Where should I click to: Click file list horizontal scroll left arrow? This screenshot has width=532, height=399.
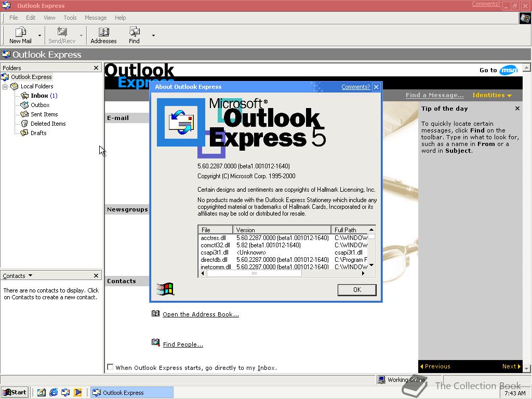[x=203, y=273]
